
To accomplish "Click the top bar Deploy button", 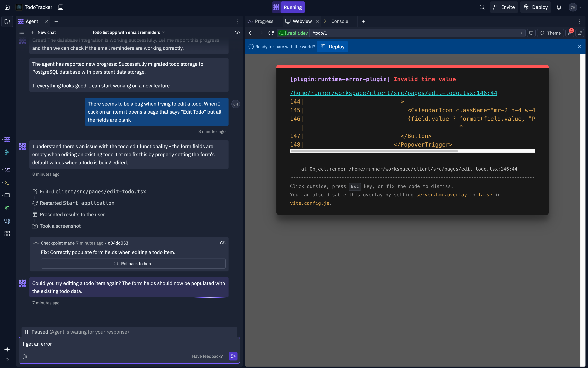I will click(x=536, y=7).
